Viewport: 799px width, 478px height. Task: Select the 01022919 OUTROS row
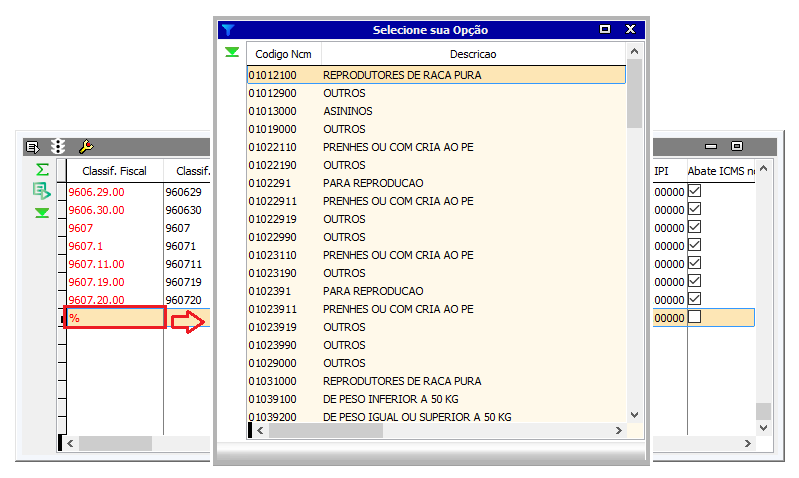pyautogui.click(x=436, y=219)
